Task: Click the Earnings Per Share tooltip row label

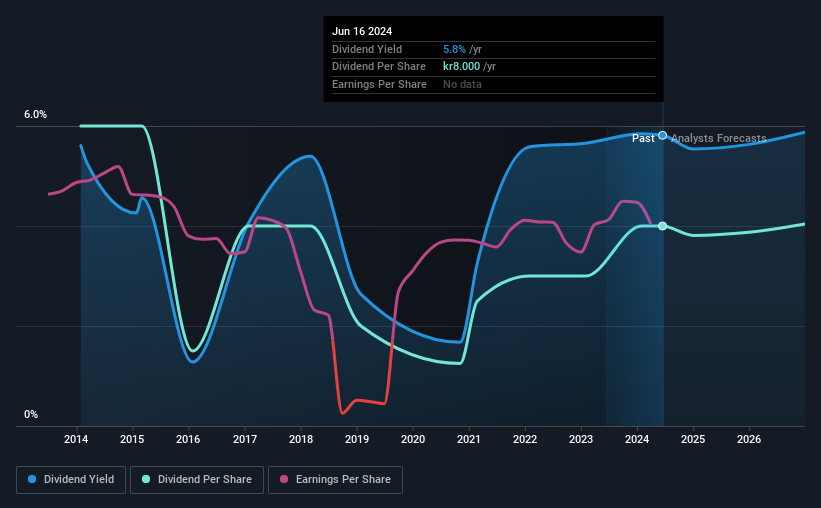Action: point(379,84)
